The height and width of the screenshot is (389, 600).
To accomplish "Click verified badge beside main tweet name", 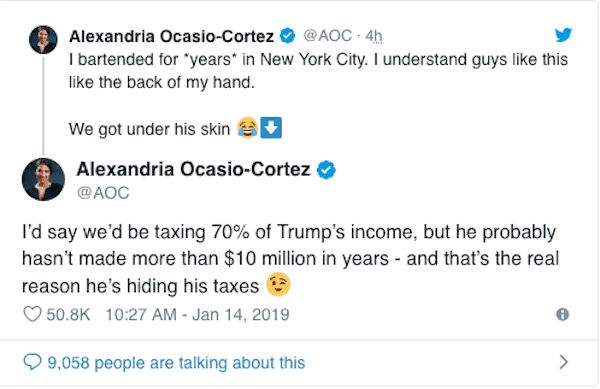I will (x=326, y=170).
